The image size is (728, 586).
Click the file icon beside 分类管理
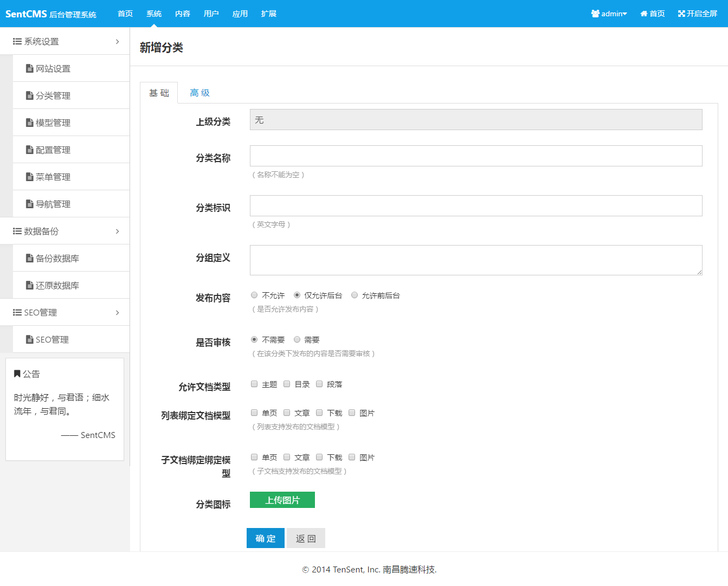click(30, 96)
